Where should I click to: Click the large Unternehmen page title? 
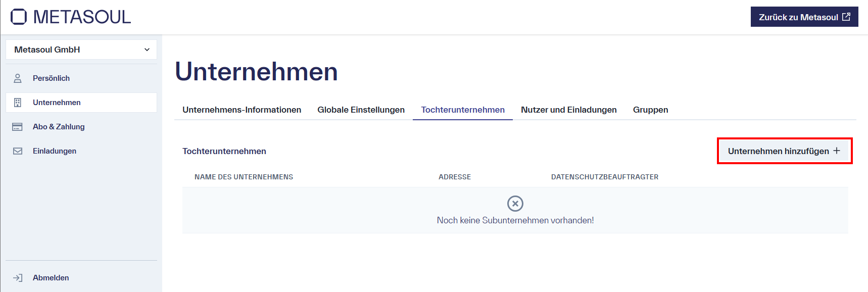pos(256,71)
